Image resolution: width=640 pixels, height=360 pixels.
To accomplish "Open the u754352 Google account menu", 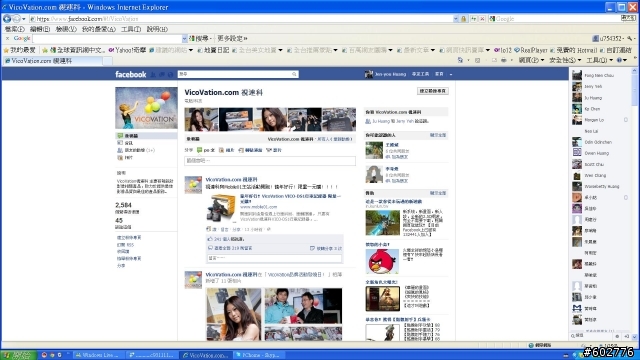I will click(608, 38).
